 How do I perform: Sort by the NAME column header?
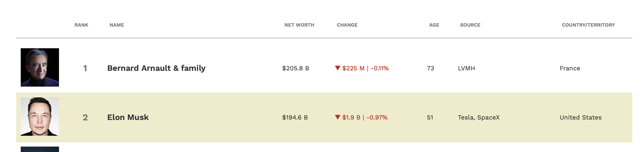click(x=117, y=25)
